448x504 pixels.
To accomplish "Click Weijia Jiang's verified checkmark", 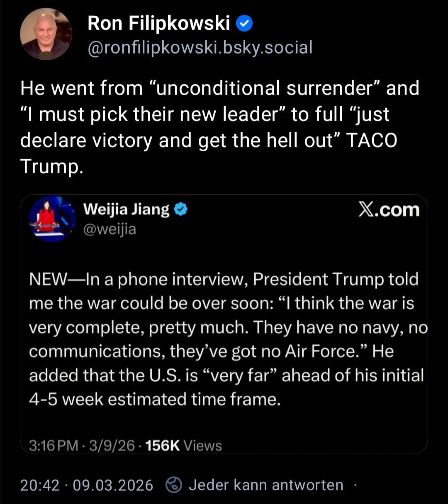I will point(180,210).
